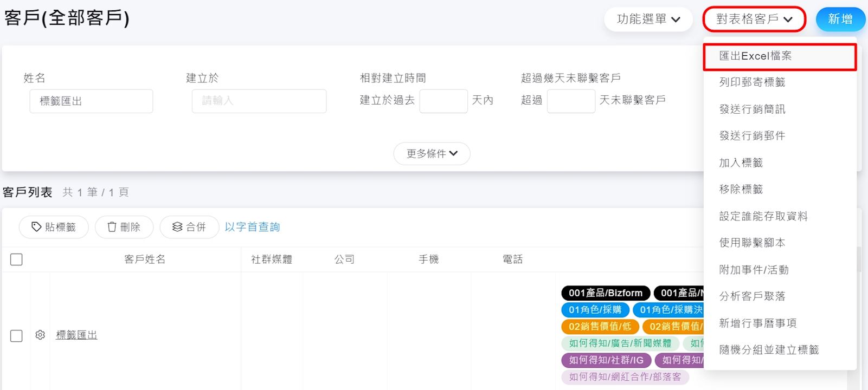Viewport: 868px width, 390px height.
Task: Expand 更多條件 filter options
Action: click(x=432, y=154)
